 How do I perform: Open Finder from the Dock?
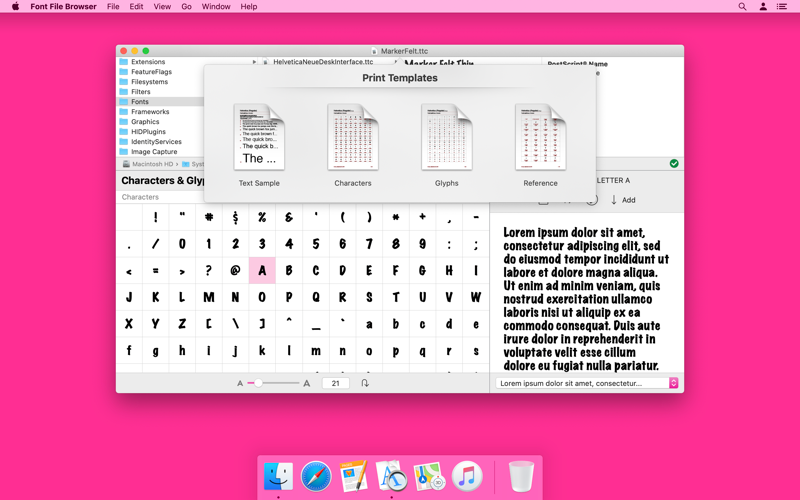278,476
